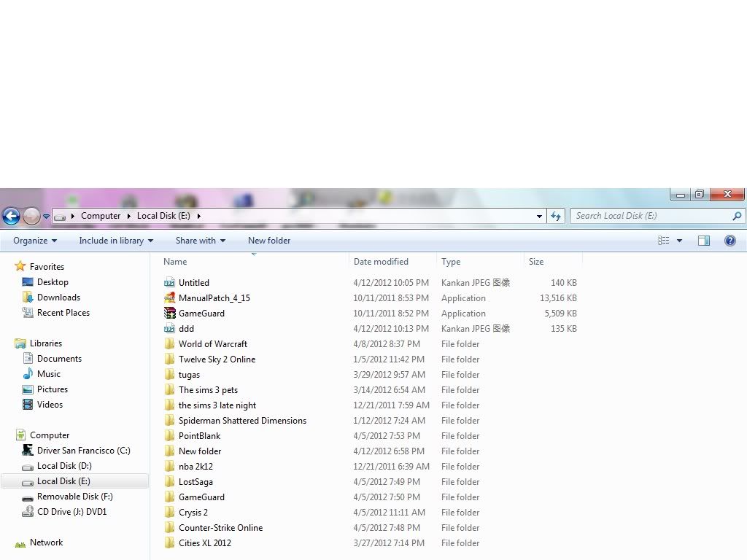This screenshot has width=747, height=560.
Task: Click the search magnifier icon
Action: click(x=737, y=216)
